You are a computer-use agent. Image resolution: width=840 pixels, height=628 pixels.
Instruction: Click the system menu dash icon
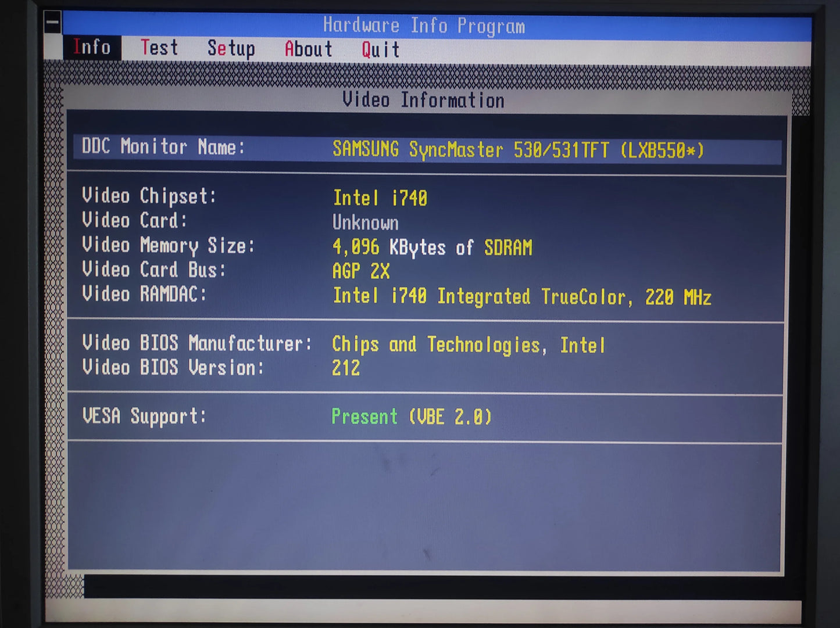pyautogui.click(x=53, y=23)
